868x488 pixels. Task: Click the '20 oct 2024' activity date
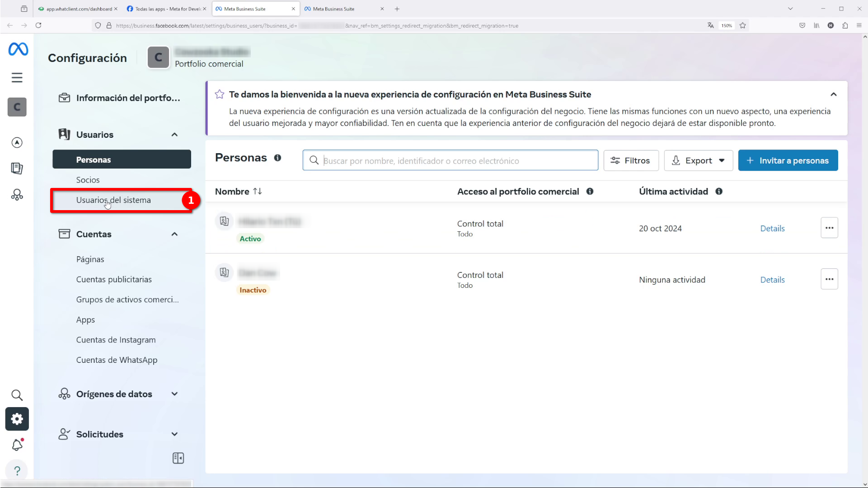tap(660, 229)
